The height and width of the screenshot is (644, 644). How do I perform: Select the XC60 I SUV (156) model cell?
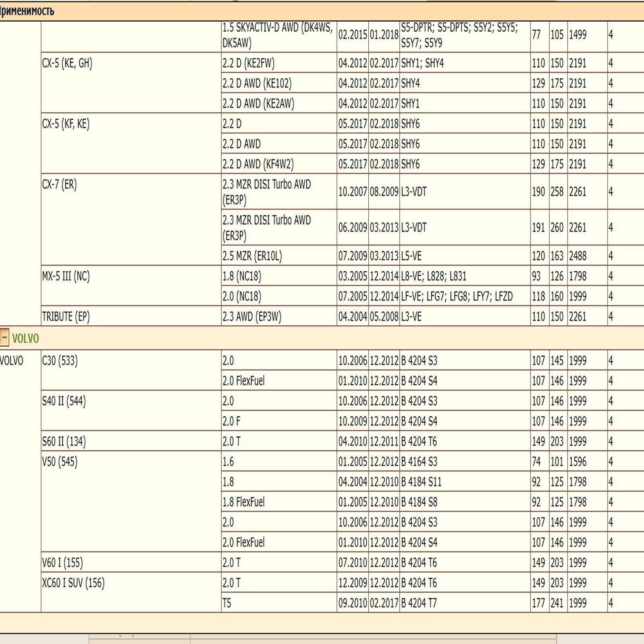pos(73,583)
